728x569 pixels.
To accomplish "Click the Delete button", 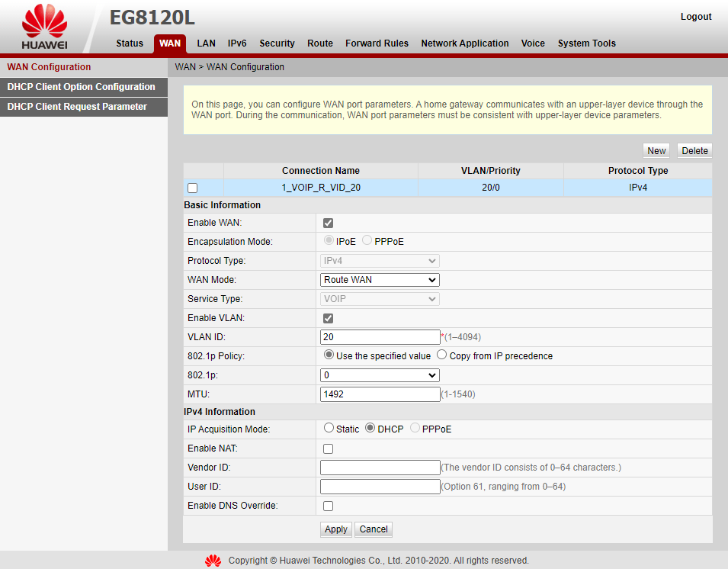I will [694, 150].
